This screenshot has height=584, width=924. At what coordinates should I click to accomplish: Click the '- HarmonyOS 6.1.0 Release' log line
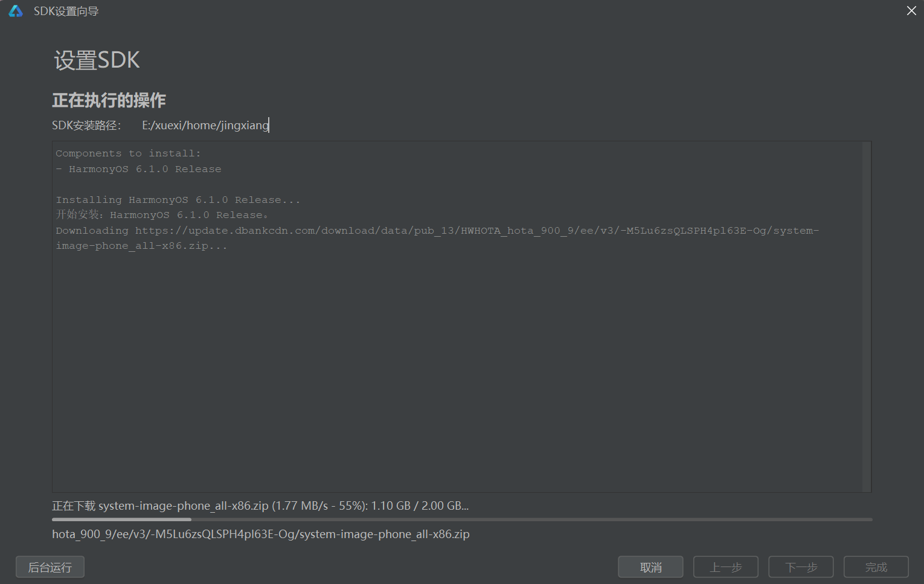click(x=138, y=169)
